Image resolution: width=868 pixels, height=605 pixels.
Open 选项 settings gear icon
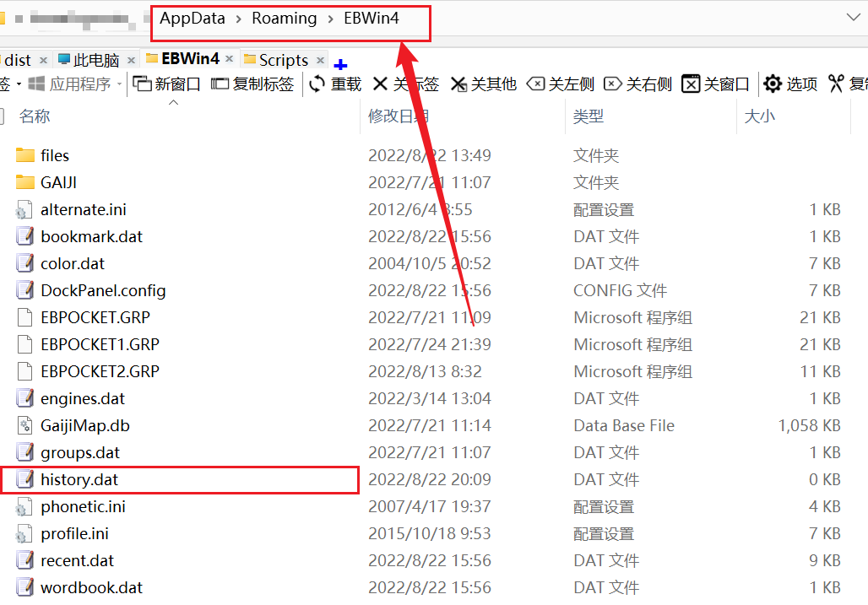[772, 84]
